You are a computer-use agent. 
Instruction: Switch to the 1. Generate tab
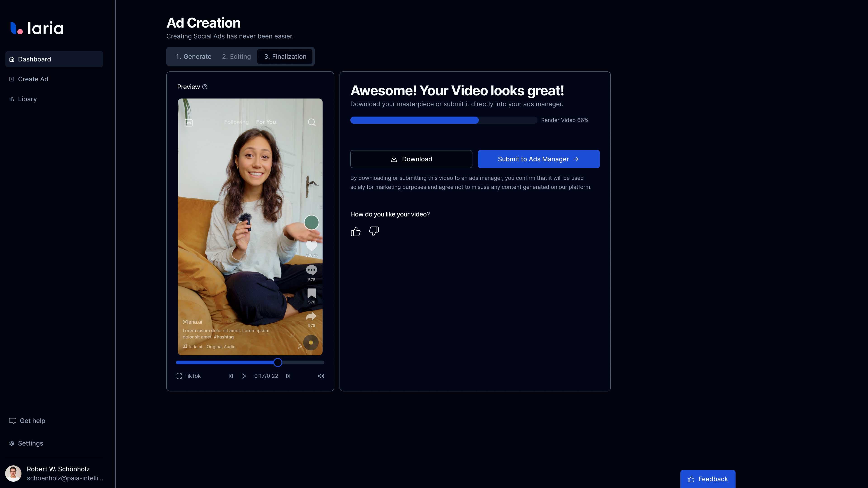(x=193, y=56)
